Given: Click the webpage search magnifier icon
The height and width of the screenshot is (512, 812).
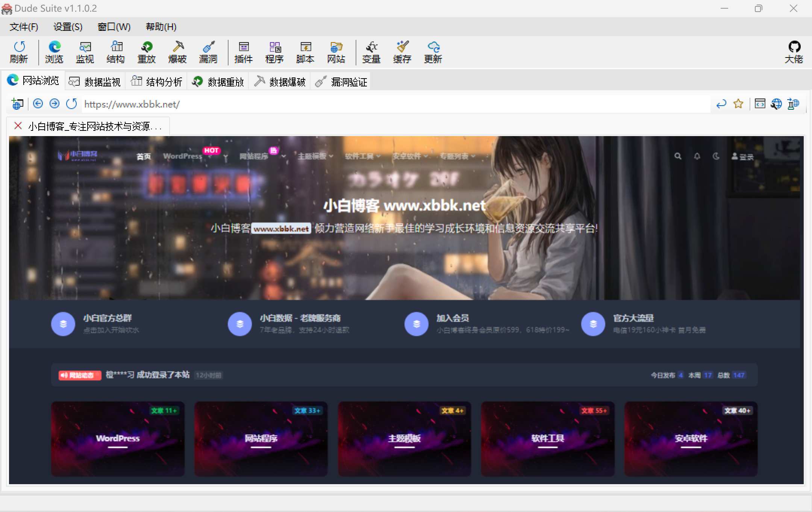Looking at the screenshot, I should (x=678, y=156).
